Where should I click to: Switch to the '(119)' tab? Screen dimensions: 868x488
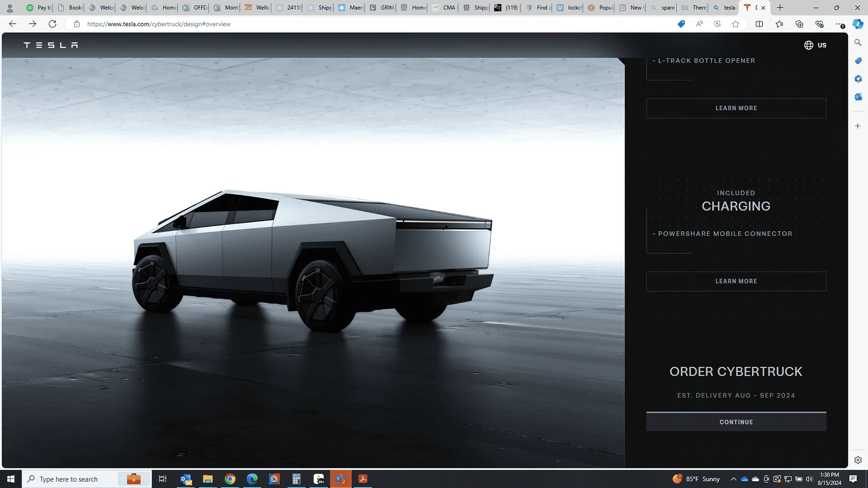pyautogui.click(x=506, y=8)
